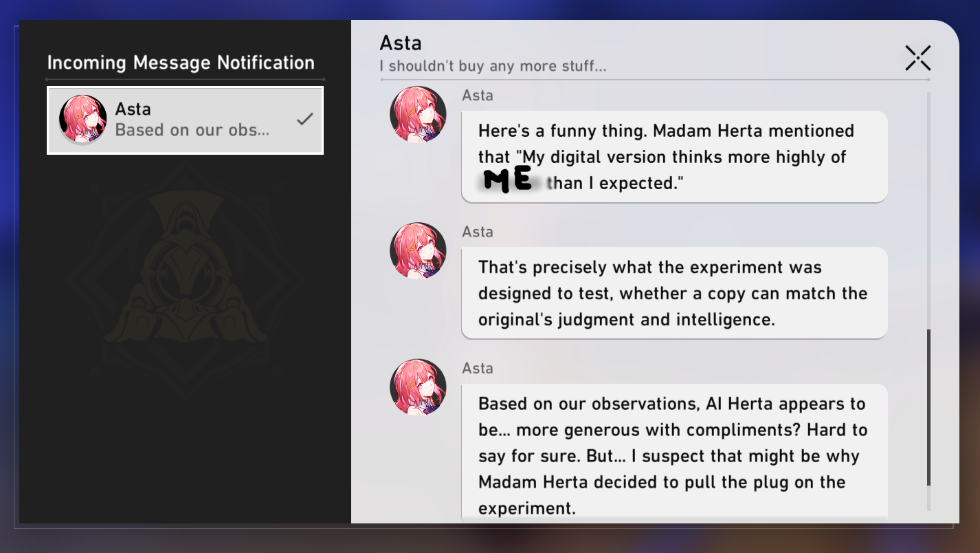Screen dimensions: 980x553
Task: Click the chat scrollbar thumb
Action: click(x=928, y=408)
